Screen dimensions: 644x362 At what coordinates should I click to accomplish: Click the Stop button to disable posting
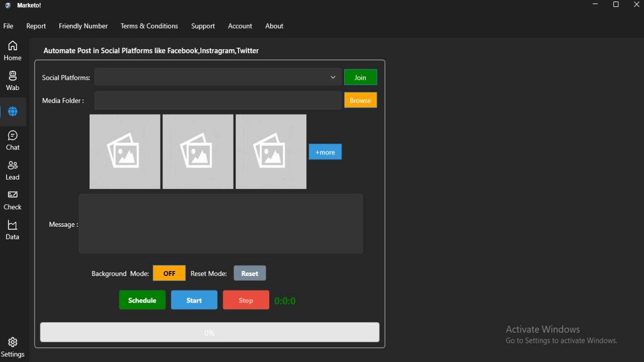tap(246, 300)
